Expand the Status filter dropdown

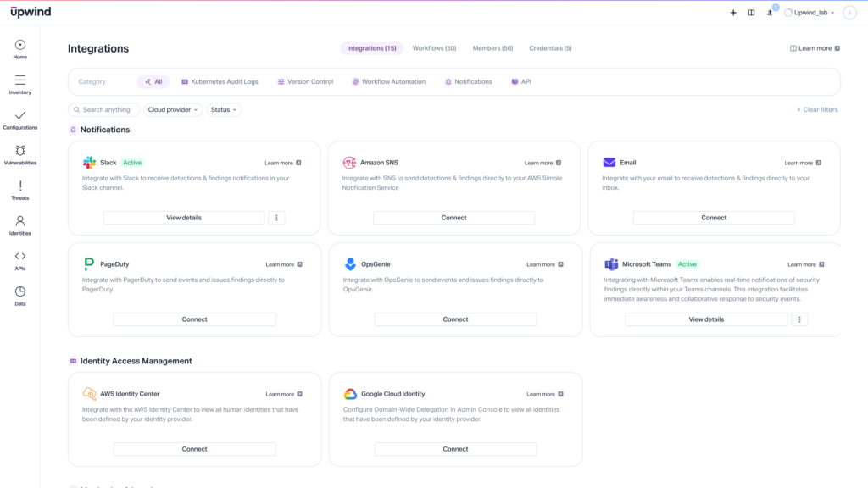click(224, 109)
